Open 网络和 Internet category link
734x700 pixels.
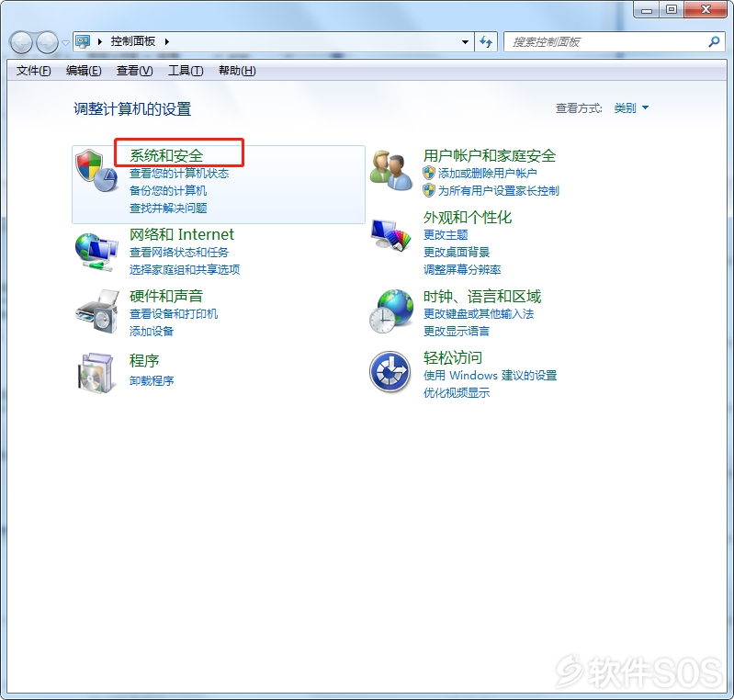click(x=182, y=234)
